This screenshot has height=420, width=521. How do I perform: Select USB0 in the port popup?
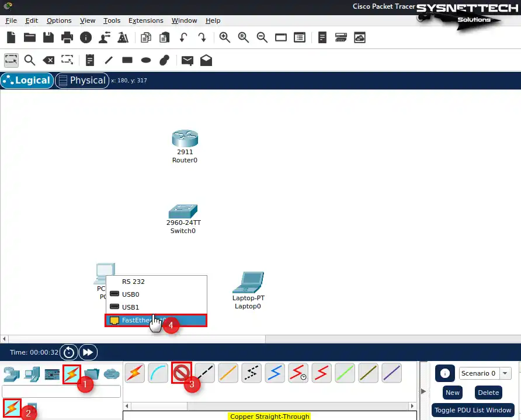click(x=156, y=294)
